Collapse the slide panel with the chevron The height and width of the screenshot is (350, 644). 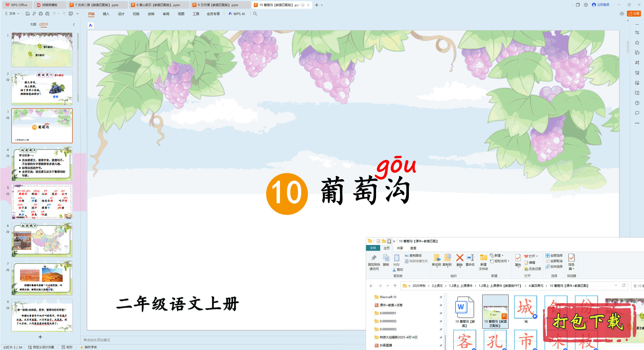click(x=74, y=24)
